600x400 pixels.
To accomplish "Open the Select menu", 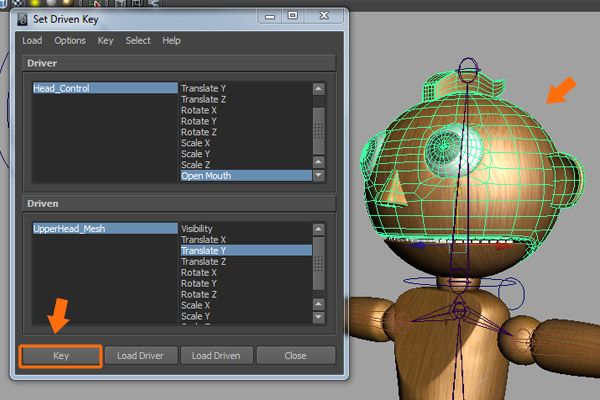I will 138,40.
